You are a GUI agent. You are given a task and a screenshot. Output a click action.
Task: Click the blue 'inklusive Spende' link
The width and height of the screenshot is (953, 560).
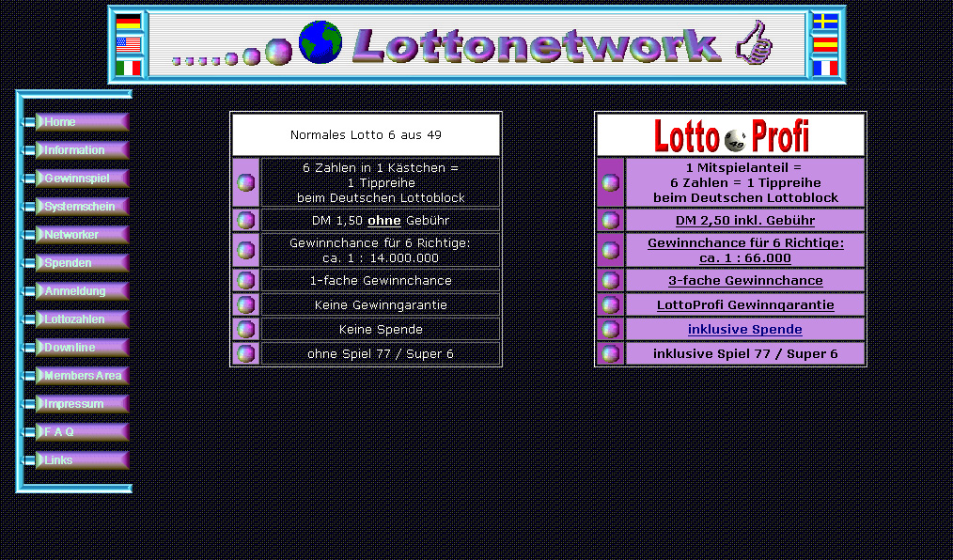(745, 329)
